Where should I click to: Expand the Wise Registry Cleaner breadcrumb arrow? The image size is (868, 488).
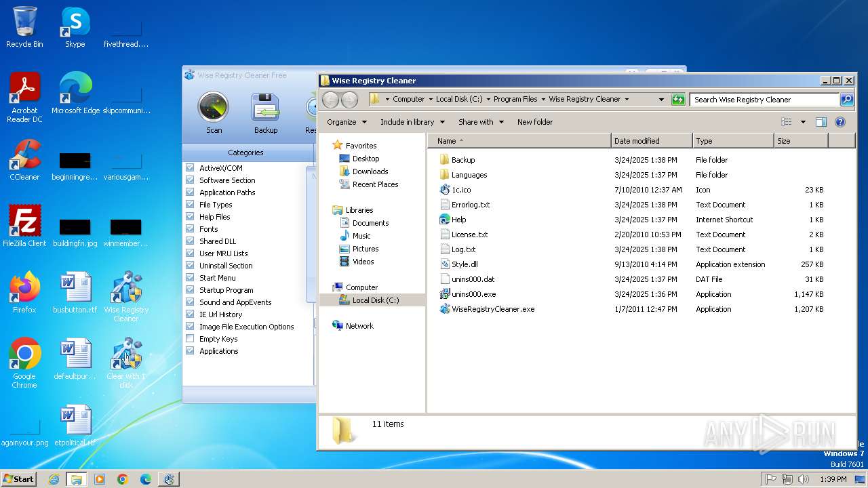coord(627,100)
